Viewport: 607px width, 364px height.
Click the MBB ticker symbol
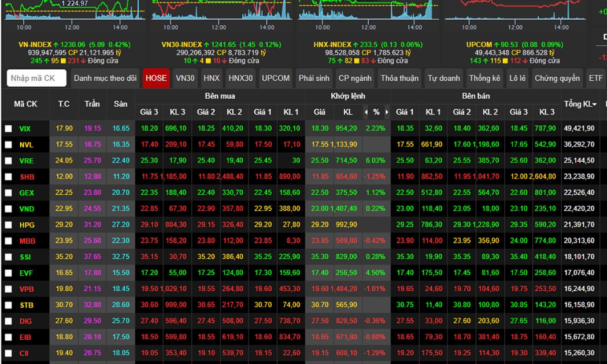(x=27, y=241)
